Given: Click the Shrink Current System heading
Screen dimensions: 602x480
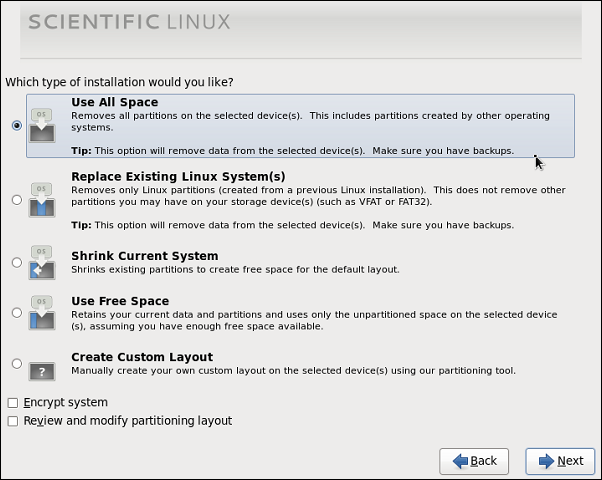Looking at the screenshot, I should (145, 256).
